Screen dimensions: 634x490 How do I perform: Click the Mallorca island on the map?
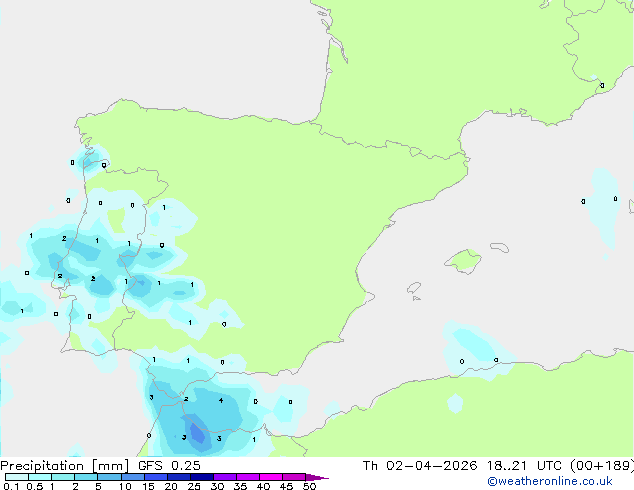coord(463,261)
